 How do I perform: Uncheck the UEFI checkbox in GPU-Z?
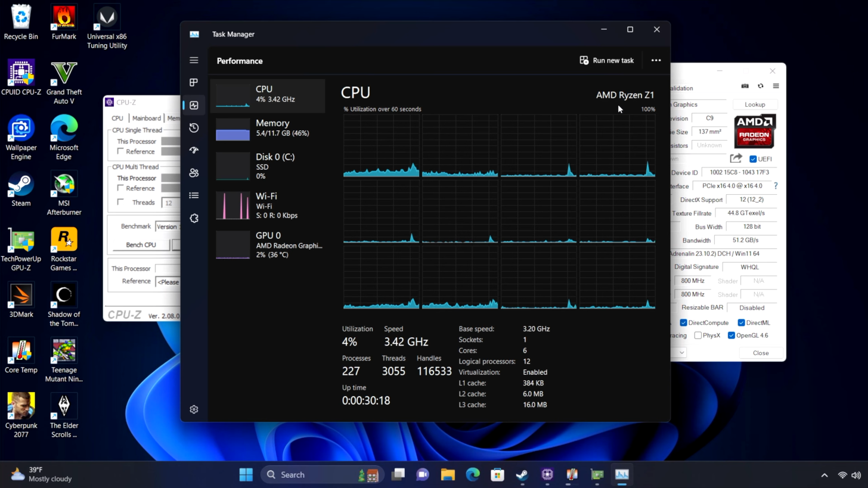point(753,159)
